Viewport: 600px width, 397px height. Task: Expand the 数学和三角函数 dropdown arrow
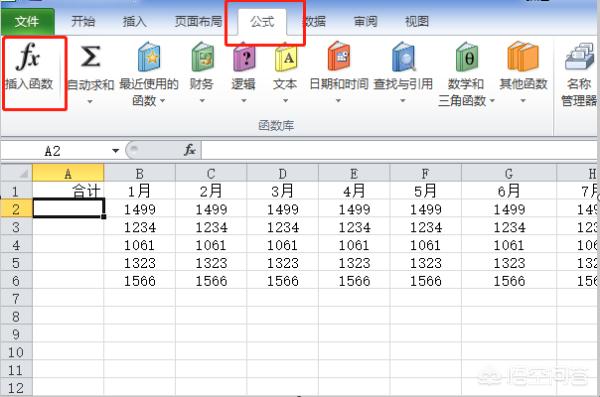coord(492,101)
